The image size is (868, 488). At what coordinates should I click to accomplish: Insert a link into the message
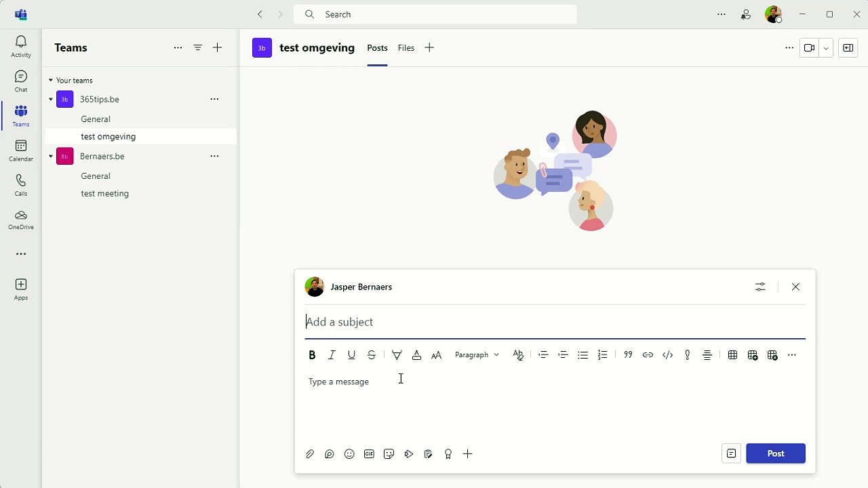point(648,354)
